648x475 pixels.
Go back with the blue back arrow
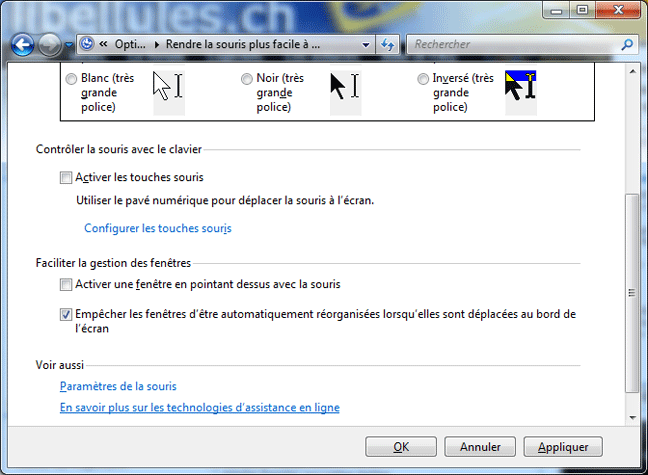pyautogui.click(x=22, y=45)
